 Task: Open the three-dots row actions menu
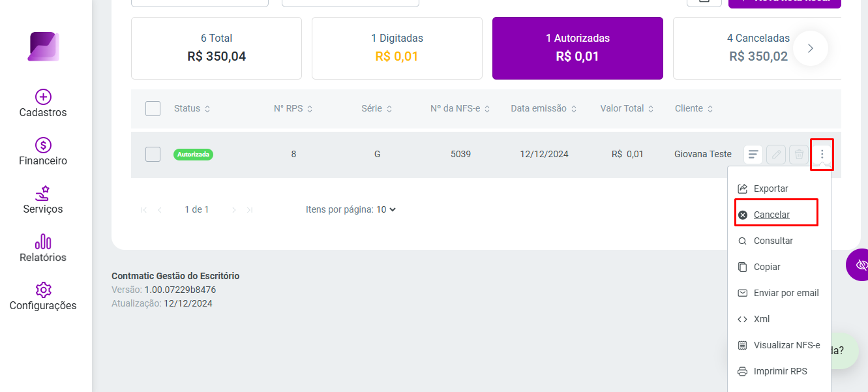pyautogui.click(x=822, y=155)
